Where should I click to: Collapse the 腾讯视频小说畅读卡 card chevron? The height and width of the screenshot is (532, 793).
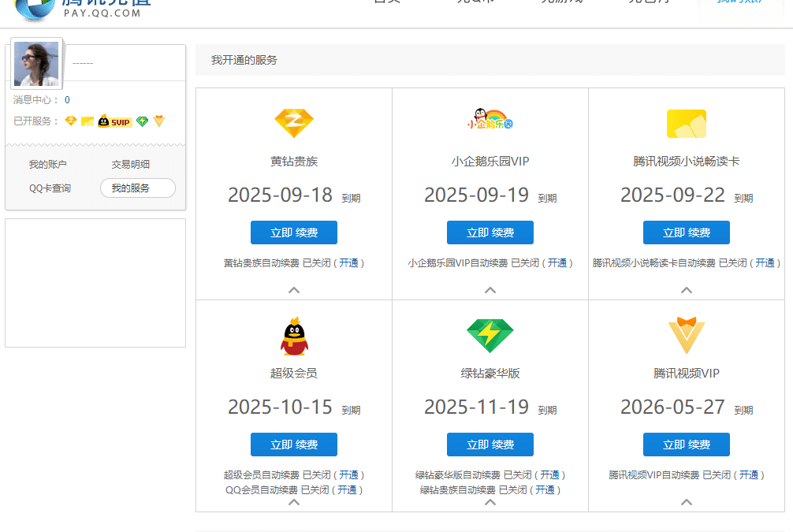tap(687, 290)
